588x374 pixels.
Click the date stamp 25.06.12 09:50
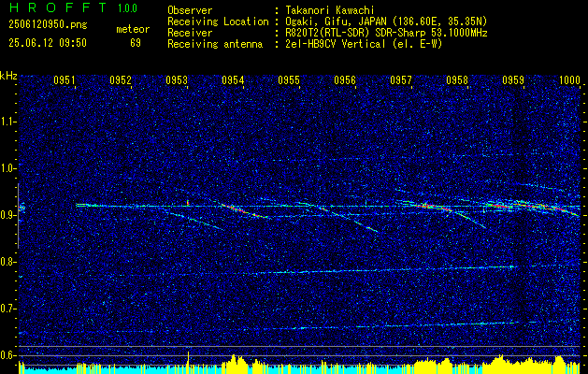pos(48,43)
